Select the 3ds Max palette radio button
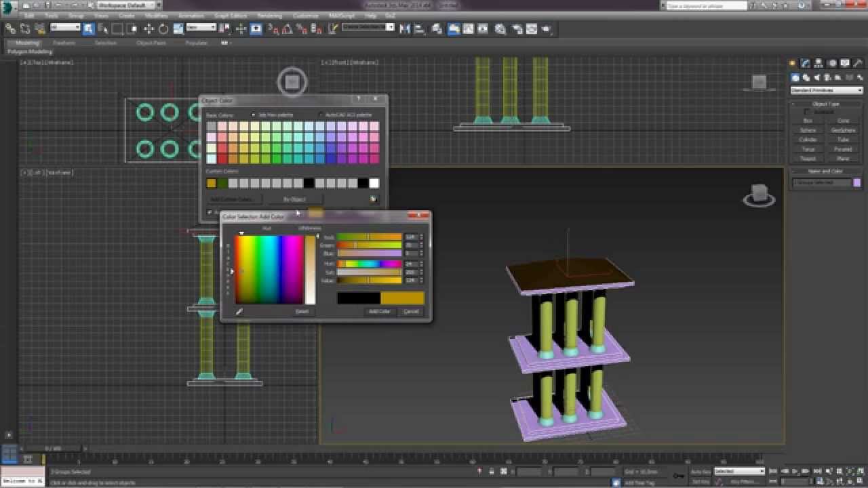 [x=254, y=115]
